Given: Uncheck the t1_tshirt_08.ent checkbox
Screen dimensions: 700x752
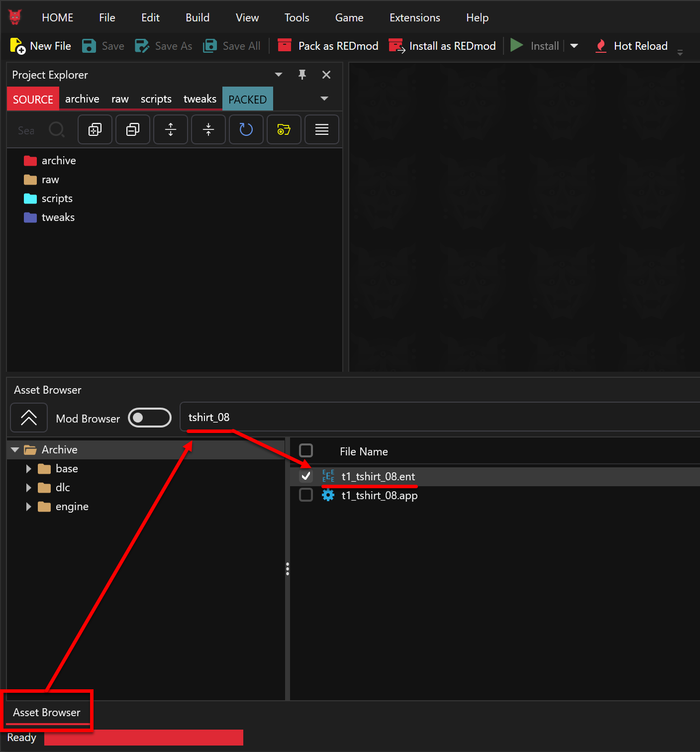Looking at the screenshot, I should (306, 476).
